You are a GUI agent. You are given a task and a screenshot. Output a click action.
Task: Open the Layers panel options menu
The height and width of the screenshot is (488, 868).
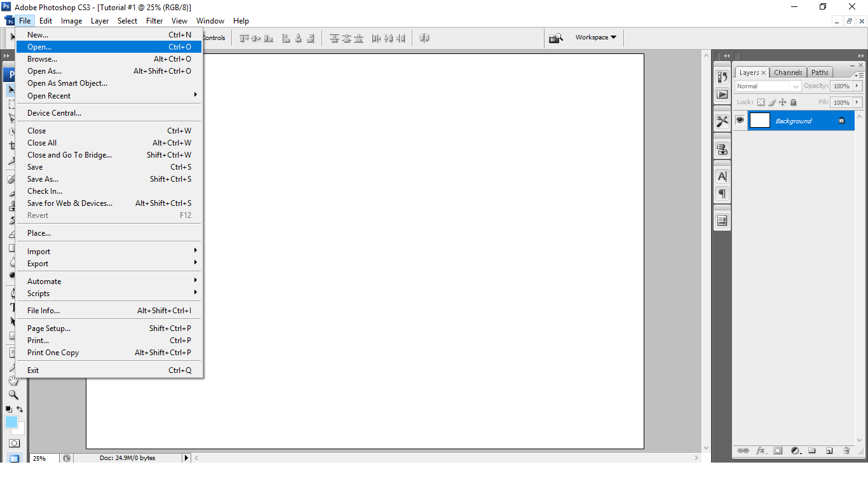(x=858, y=75)
